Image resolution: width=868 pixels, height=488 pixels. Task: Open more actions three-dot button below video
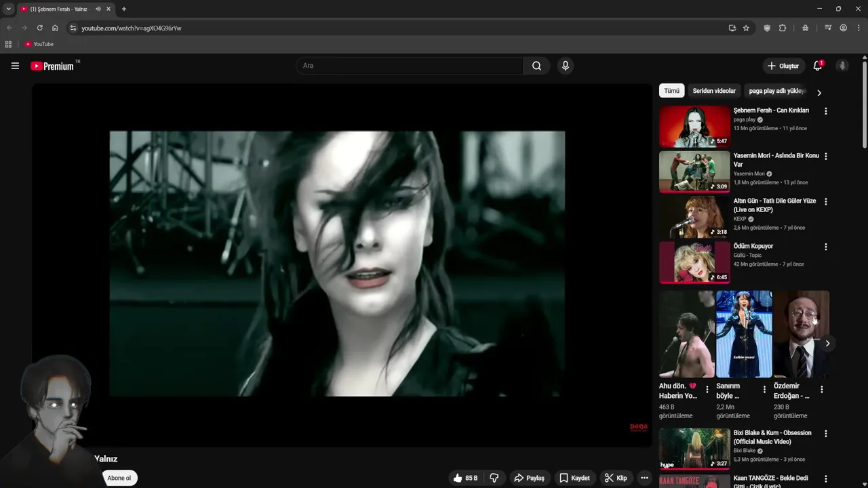(644, 478)
